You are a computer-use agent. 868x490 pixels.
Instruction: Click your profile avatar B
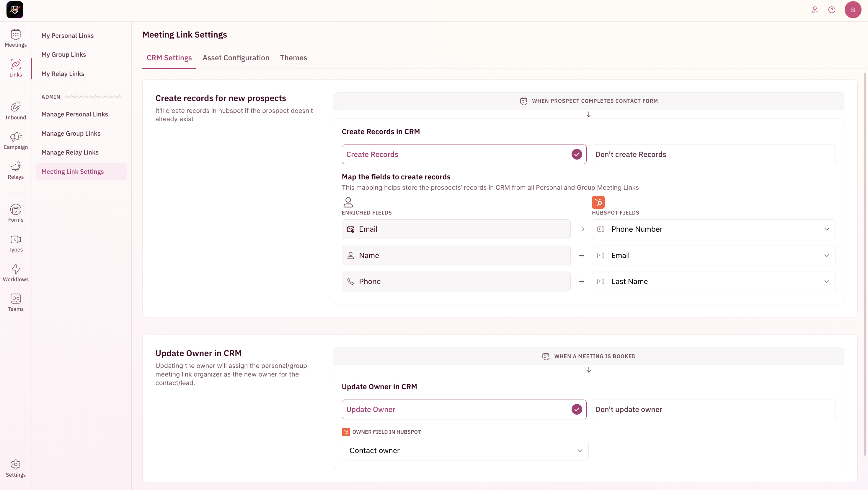(853, 10)
